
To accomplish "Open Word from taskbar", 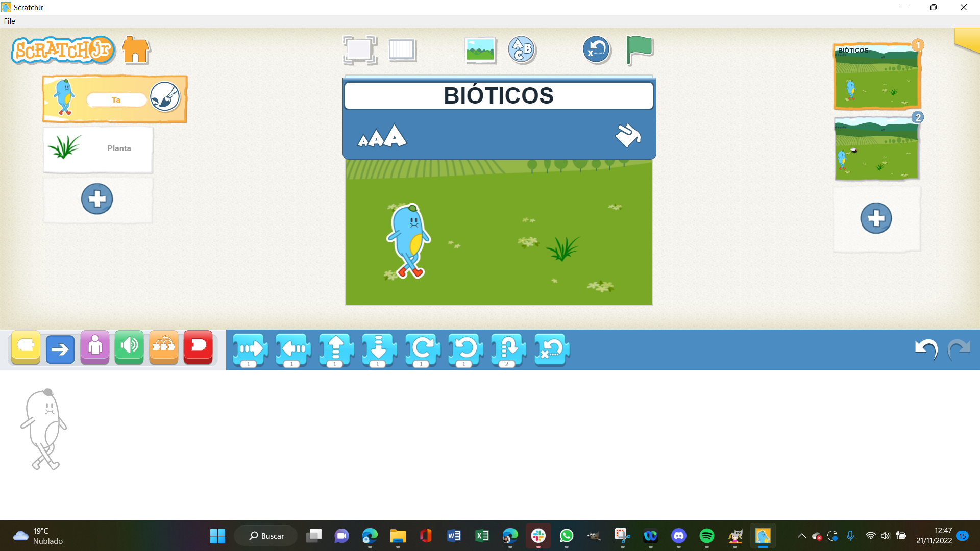I will click(454, 536).
